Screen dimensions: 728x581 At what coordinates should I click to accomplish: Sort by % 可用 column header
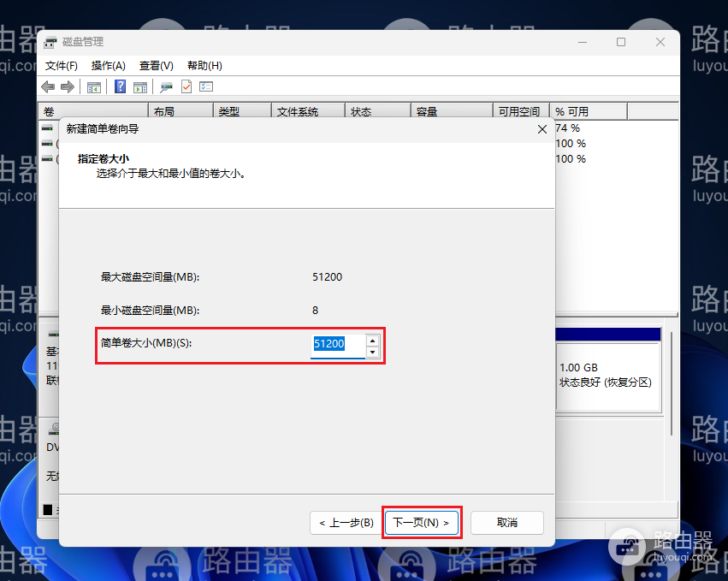(x=589, y=111)
